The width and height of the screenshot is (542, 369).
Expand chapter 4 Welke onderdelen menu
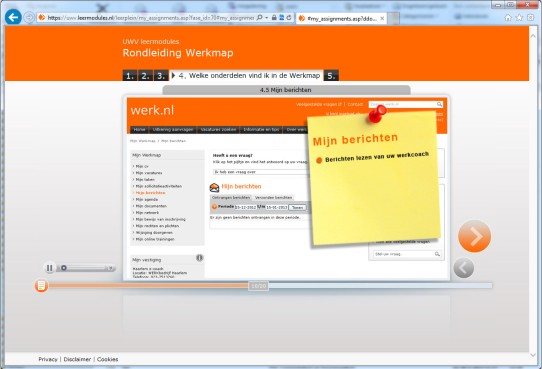(246, 75)
